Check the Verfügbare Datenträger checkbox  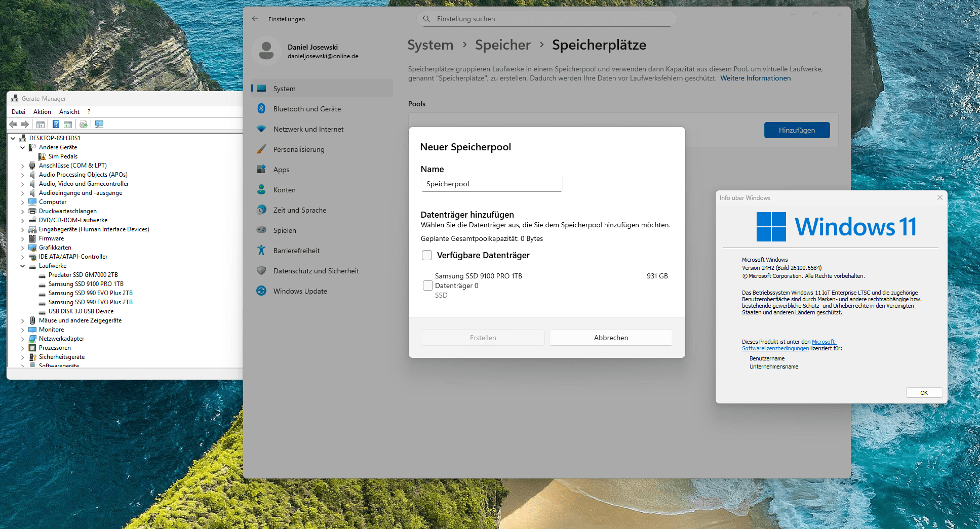click(427, 255)
